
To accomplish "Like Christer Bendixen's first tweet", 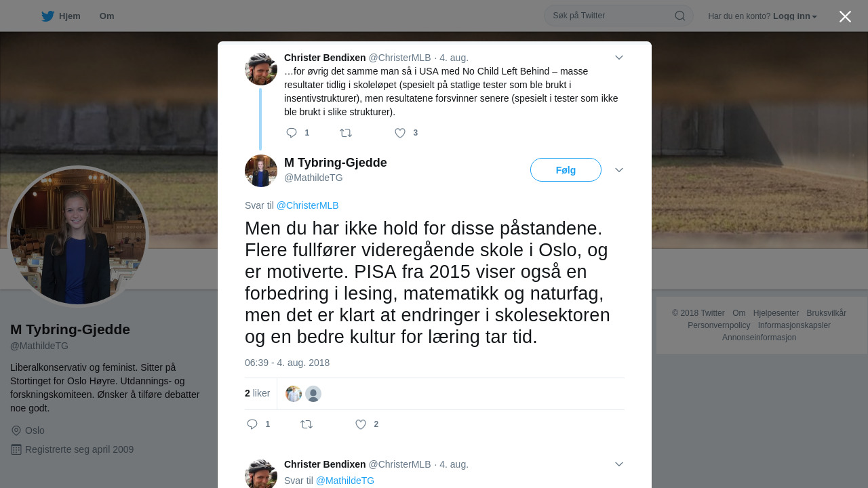I will [x=400, y=133].
